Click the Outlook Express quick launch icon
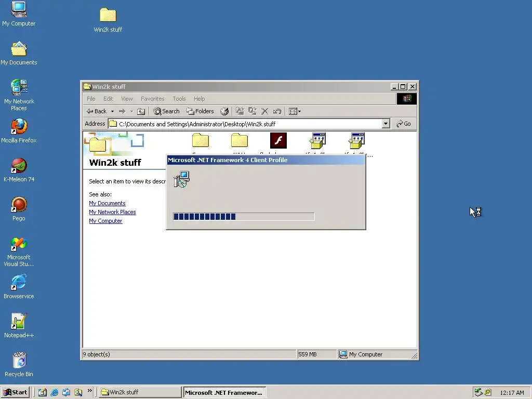532x399 pixels. pyautogui.click(x=66, y=392)
